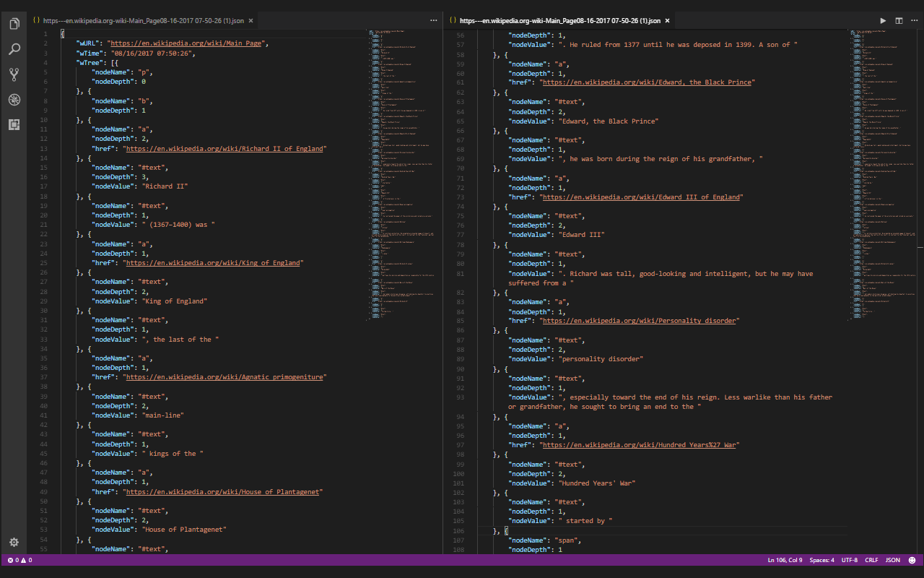Click line number 1 in the left editor gutter

click(45, 34)
